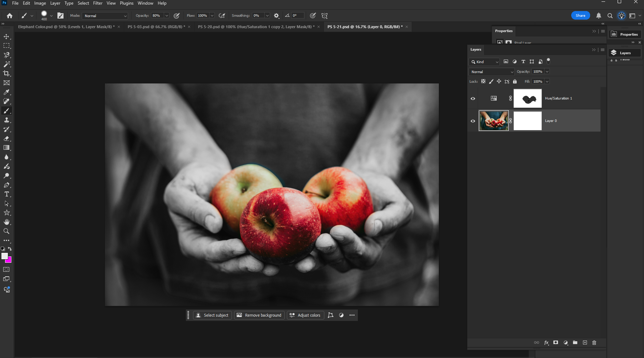Open the blend Mode dropdown in options bar
This screenshot has width=644, height=358.
pyautogui.click(x=105, y=16)
